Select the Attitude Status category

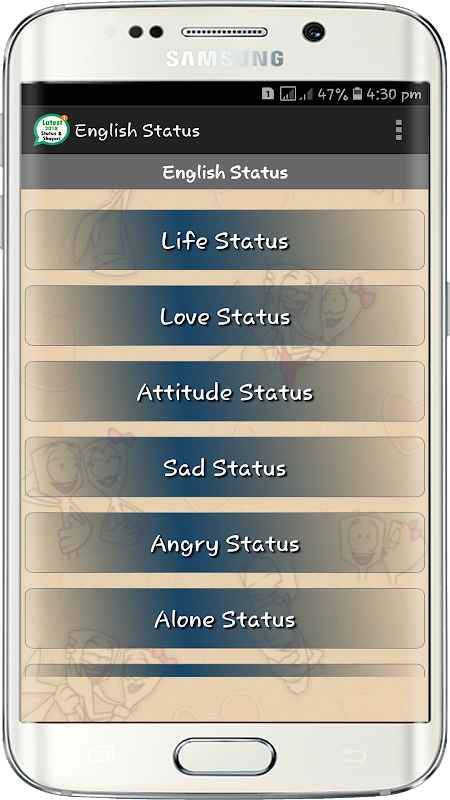click(x=225, y=391)
